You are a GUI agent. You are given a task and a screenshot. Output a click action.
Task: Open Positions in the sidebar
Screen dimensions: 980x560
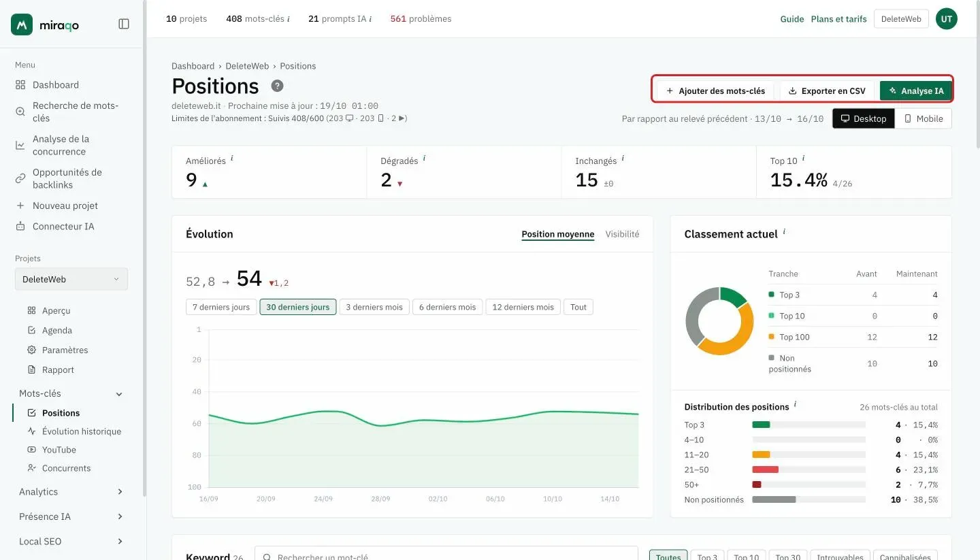pyautogui.click(x=61, y=413)
